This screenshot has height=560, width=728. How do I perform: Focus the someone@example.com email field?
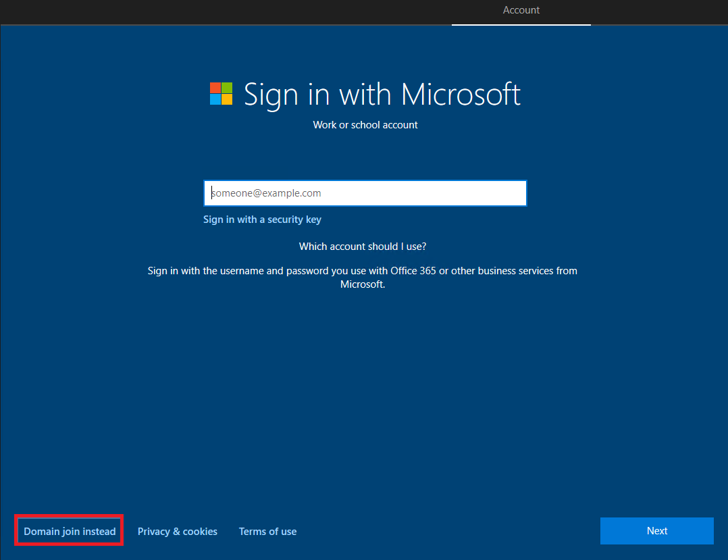(x=365, y=193)
